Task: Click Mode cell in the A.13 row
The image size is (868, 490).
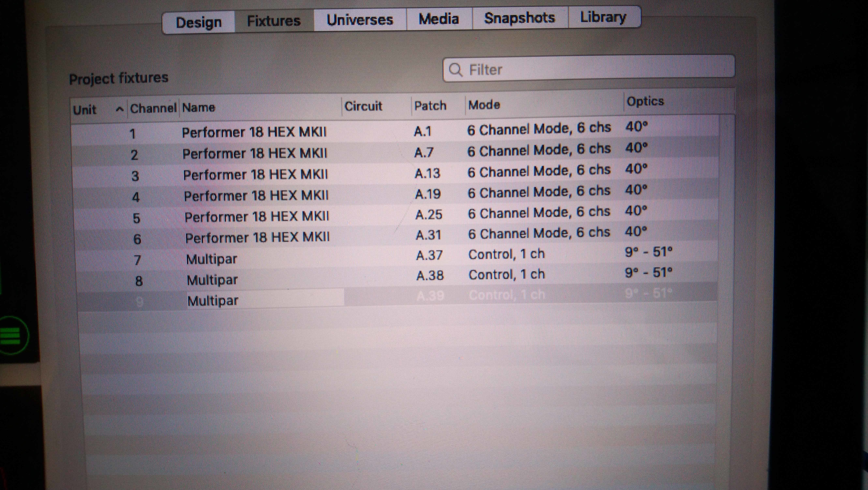Action: (x=539, y=171)
